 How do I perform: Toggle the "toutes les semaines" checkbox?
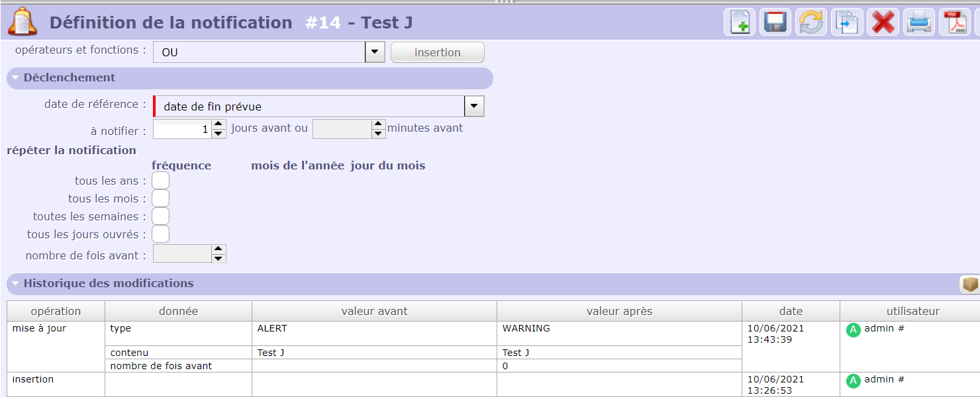(x=160, y=216)
